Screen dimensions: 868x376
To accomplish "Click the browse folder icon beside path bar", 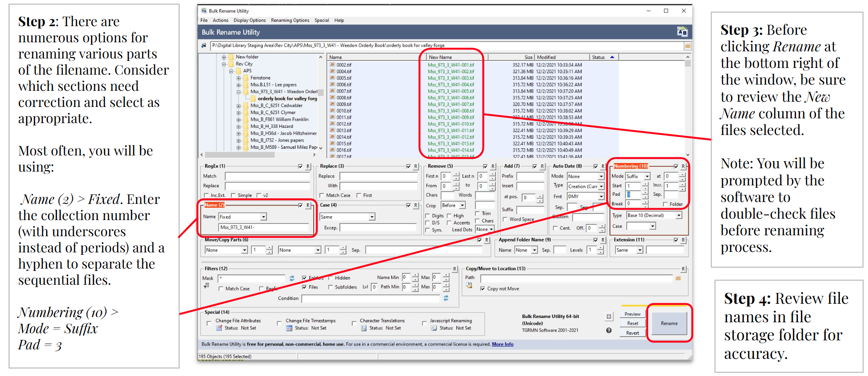I will [x=687, y=46].
